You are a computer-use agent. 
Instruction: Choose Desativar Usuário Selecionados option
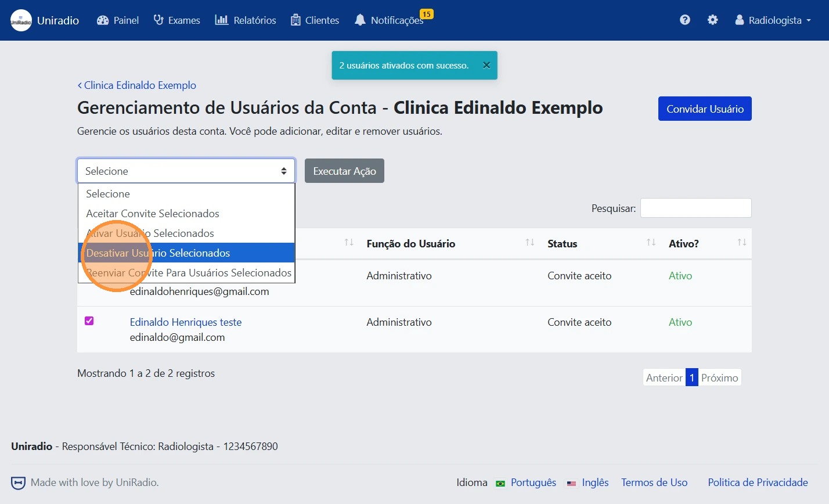pos(186,253)
